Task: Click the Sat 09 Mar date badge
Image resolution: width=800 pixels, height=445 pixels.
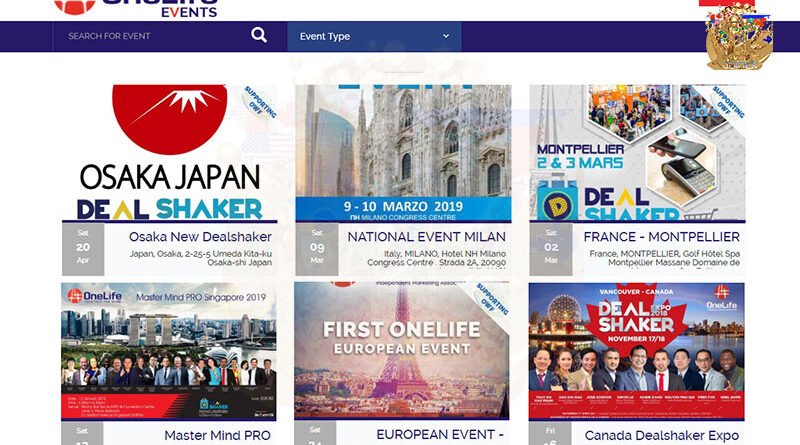Action: tap(317, 250)
